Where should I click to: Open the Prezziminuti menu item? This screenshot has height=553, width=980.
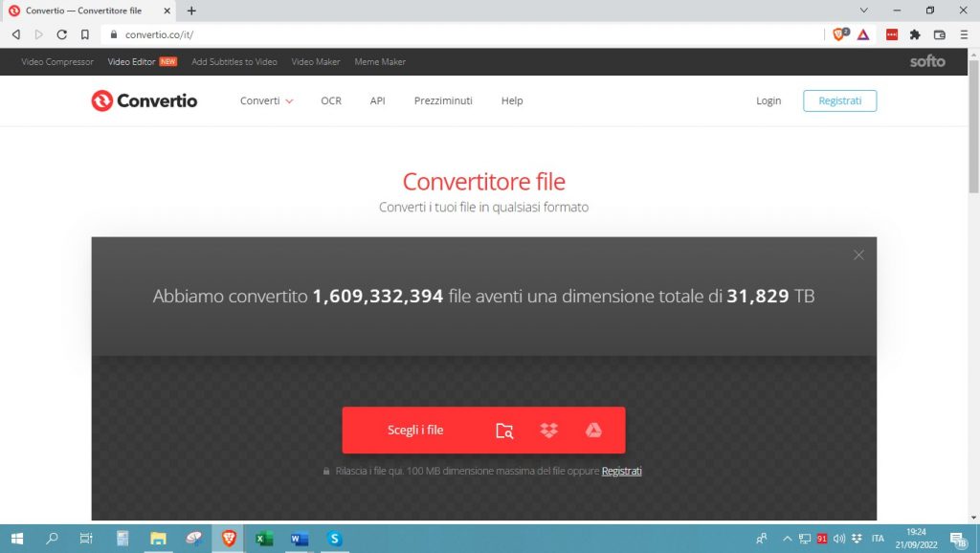coord(443,100)
